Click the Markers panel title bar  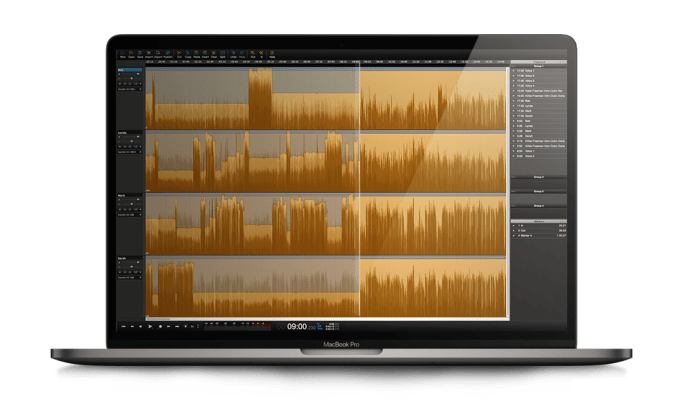point(539,221)
